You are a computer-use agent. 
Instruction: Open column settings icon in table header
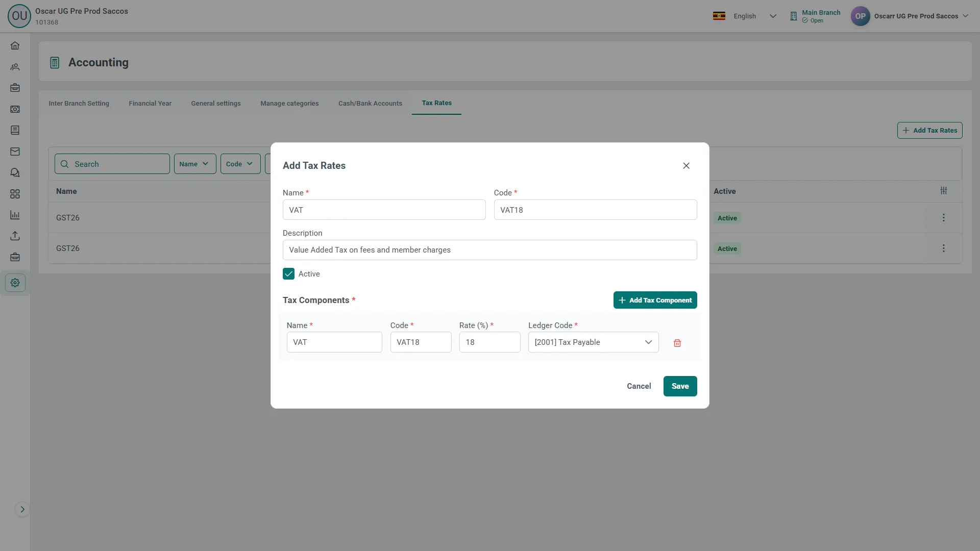tap(944, 191)
